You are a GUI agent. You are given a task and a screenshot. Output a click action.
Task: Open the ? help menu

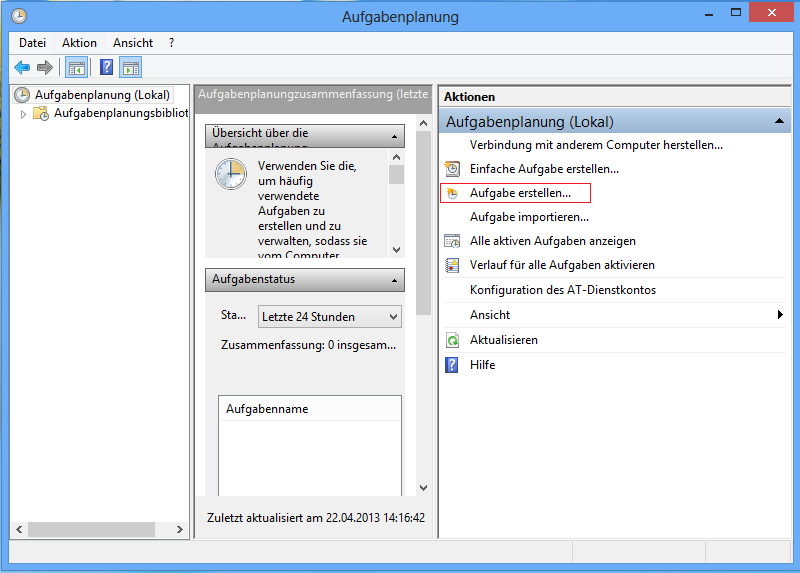(171, 43)
